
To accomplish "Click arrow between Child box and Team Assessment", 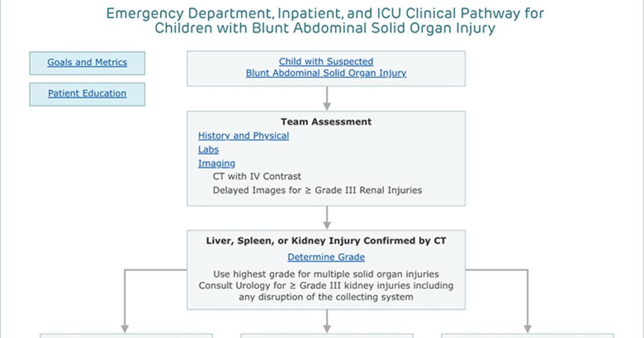I will tap(326, 99).
